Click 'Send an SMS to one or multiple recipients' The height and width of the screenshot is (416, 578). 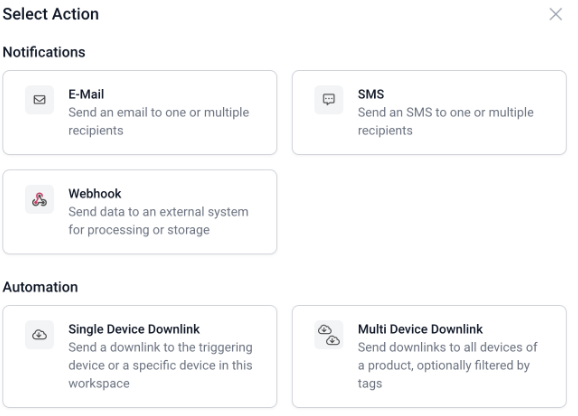446,121
